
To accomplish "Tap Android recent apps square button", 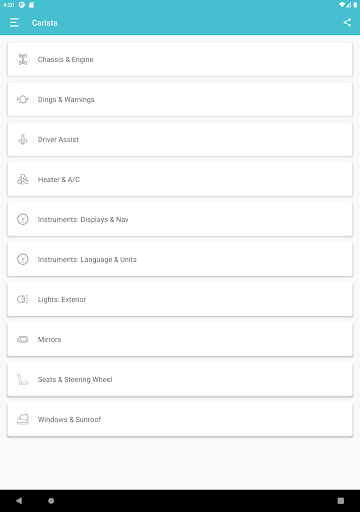I will (341, 501).
